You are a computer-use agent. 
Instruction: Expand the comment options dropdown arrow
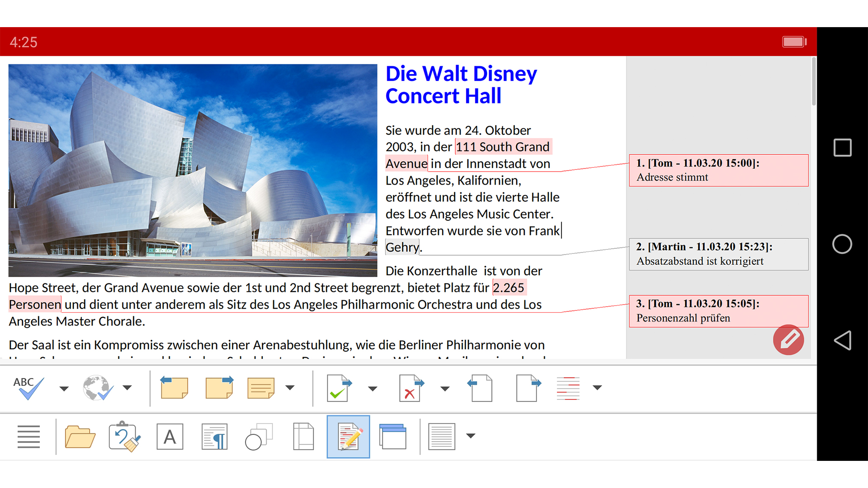290,387
